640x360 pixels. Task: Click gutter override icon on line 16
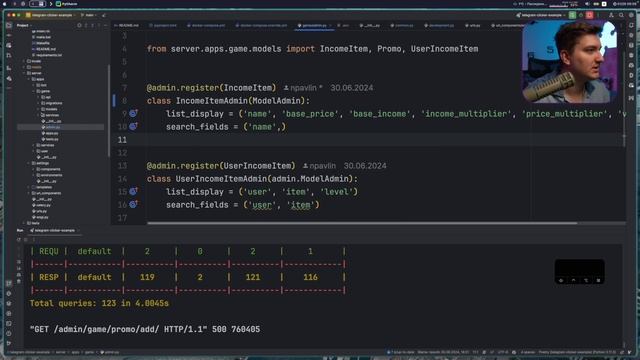[133, 204]
